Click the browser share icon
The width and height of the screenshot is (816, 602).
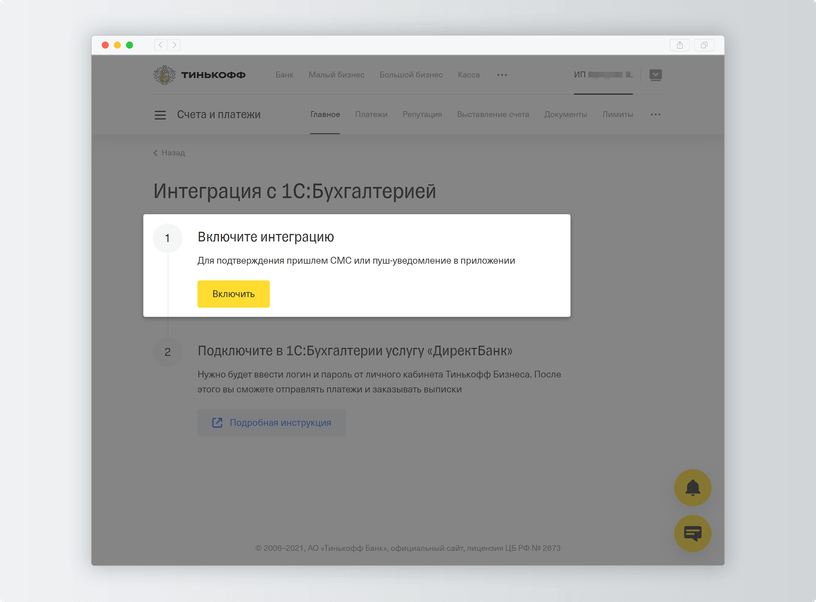[680, 45]
